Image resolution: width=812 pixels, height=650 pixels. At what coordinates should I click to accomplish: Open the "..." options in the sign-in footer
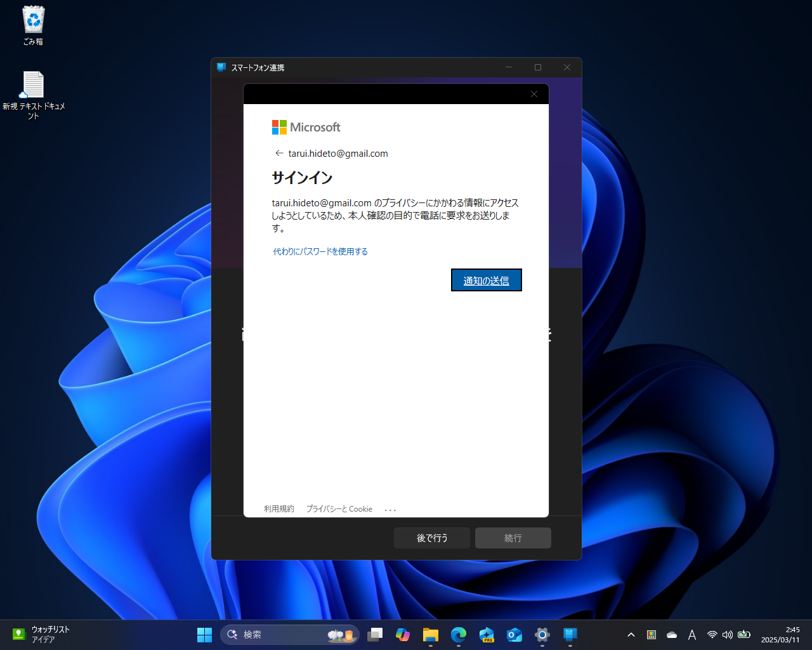(x=390, y=508)
